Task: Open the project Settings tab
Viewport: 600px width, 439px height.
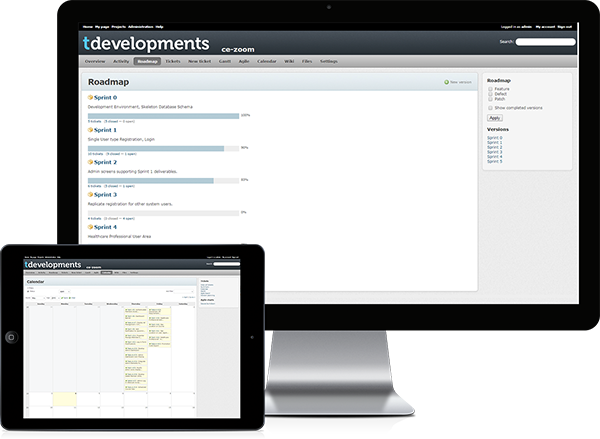Action: [329, 61]
